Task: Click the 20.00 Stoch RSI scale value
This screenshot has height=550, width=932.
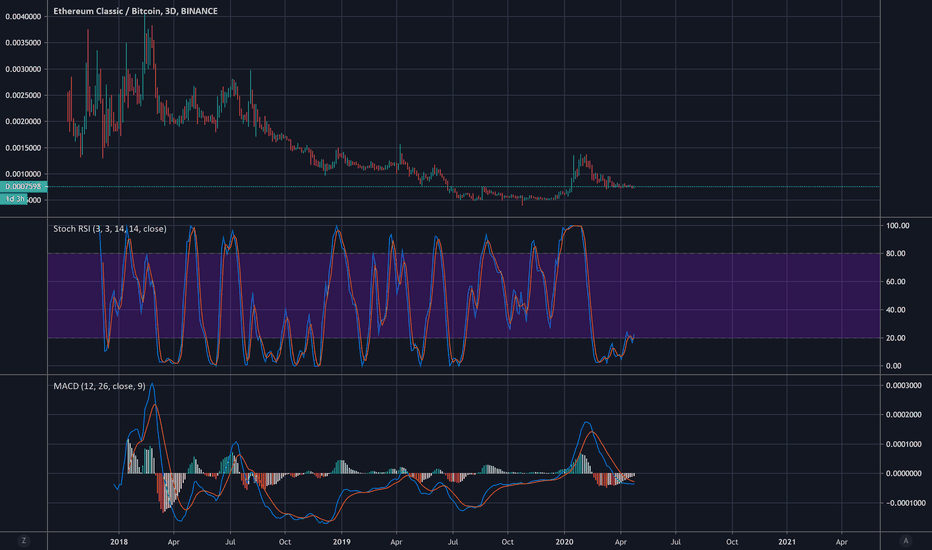Action: 896,338
